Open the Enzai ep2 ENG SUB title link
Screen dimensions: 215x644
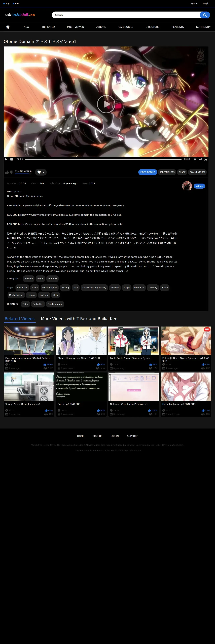pyautogui.click(x=69, y=404)
